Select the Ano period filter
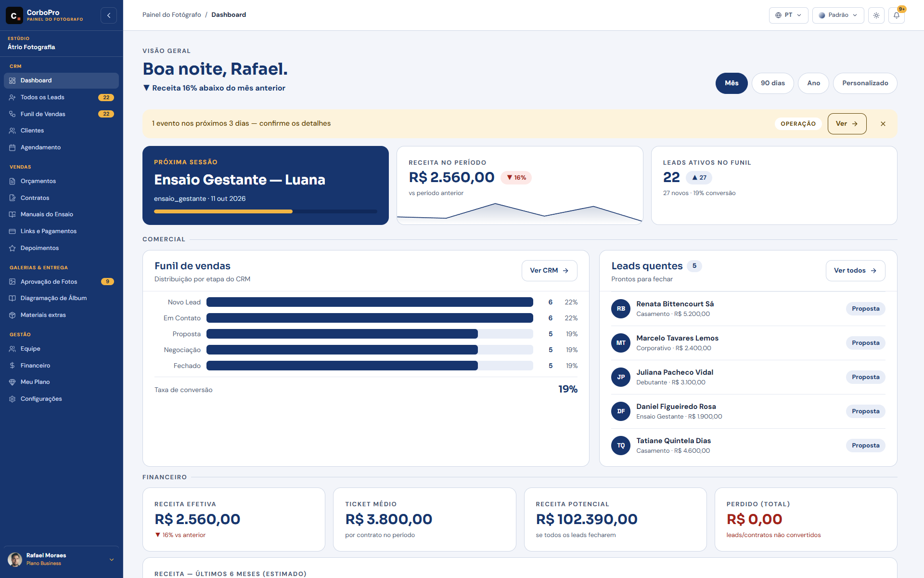This screenshot has height=578, width=924. [813, 83]
